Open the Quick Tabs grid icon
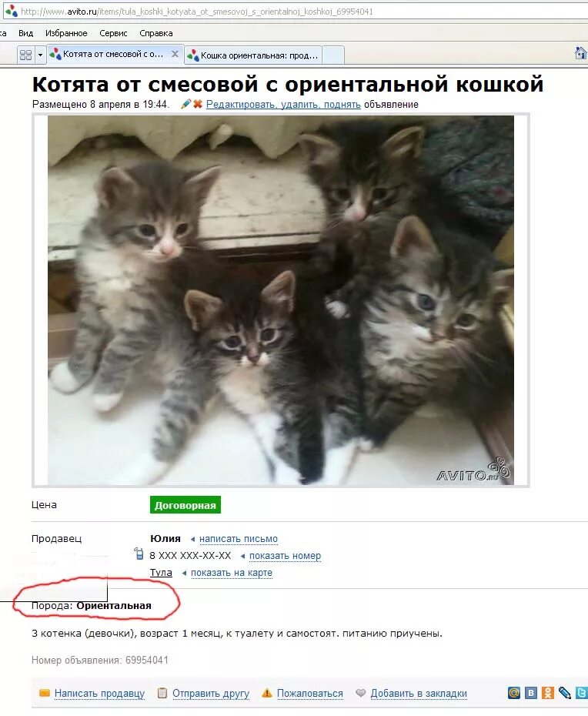The height and width of the screenshot is (716, 588). pos(25,55)
